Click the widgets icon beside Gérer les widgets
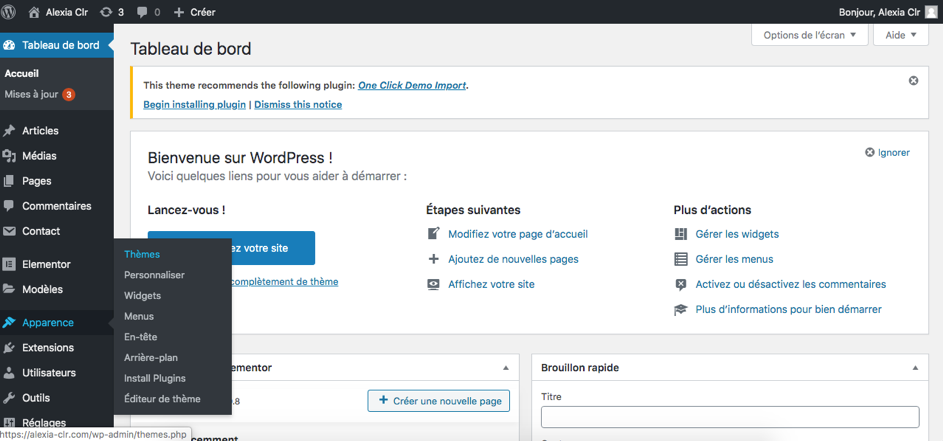Image resolution: width=943 pixels, height=441 pixels. (x=681, y=234)
